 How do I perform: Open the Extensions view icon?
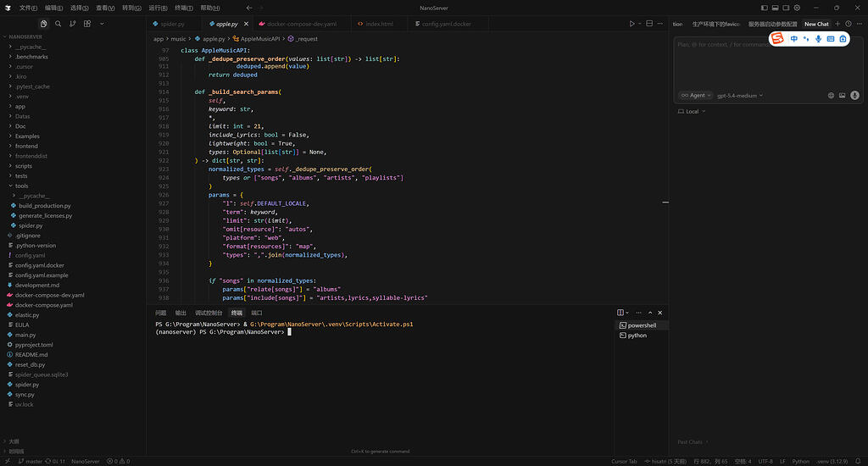coord(87,24)
